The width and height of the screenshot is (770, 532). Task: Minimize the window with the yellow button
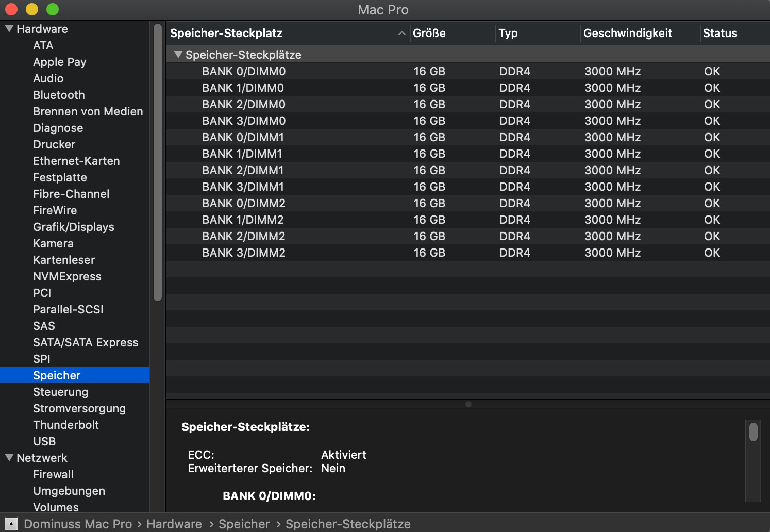(x=32, y=9)
